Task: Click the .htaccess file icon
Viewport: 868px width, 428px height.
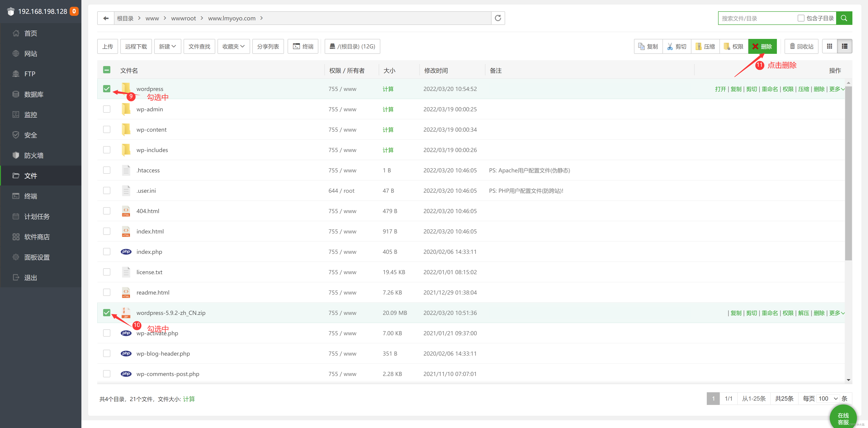Action: (x=126, y=170)
